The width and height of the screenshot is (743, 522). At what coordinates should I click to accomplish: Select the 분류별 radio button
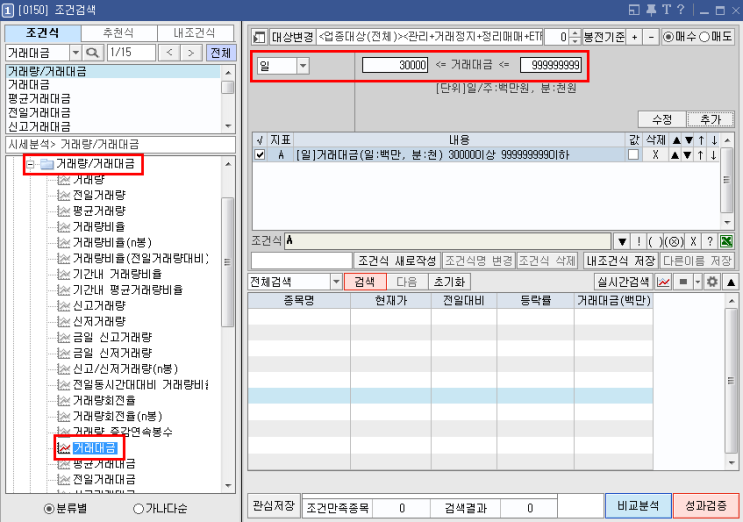coord(49,509)
